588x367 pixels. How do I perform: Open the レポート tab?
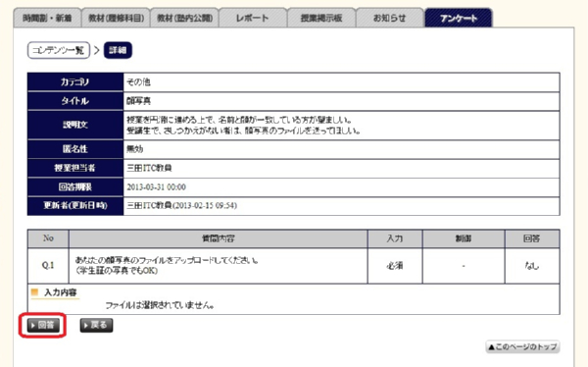pyautogui.click(x=253, y=18)
